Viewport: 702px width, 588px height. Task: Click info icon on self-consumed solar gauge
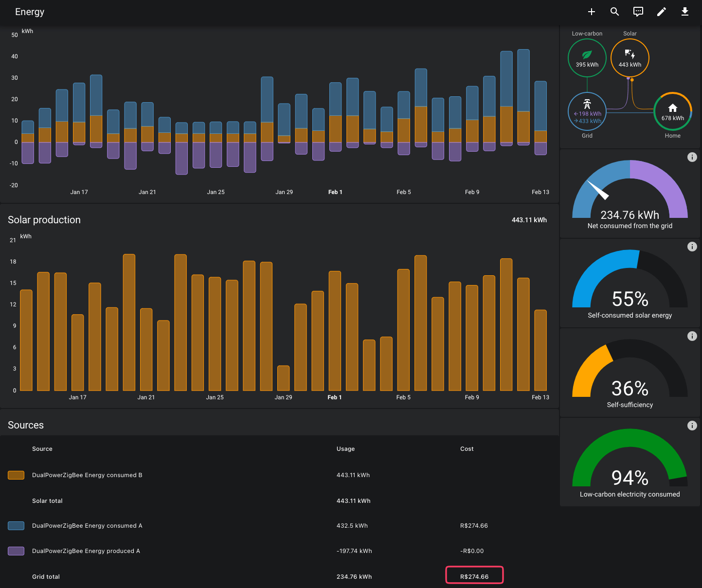click(692, 247)
